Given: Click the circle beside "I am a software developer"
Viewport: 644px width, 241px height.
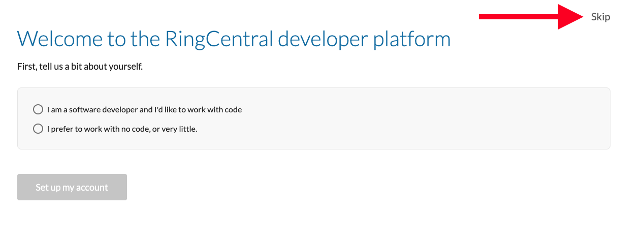Looking at the screenshot, I should [38, 109].
